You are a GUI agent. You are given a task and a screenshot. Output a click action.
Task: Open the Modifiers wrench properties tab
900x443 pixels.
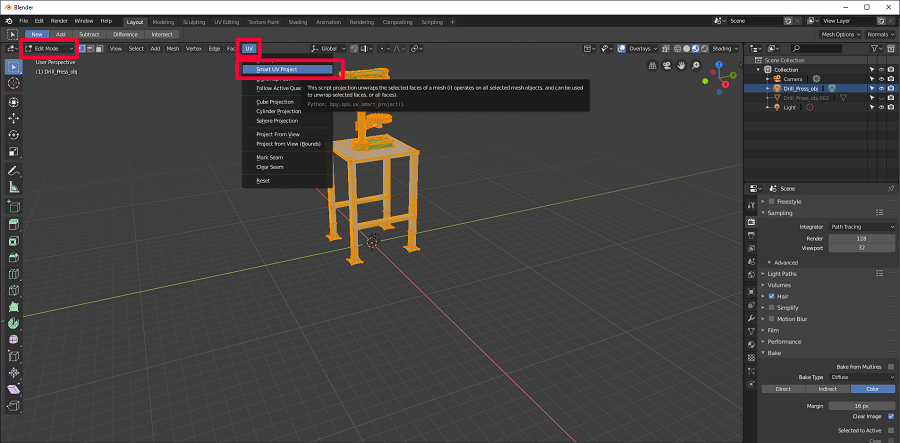tap(751, 318)
